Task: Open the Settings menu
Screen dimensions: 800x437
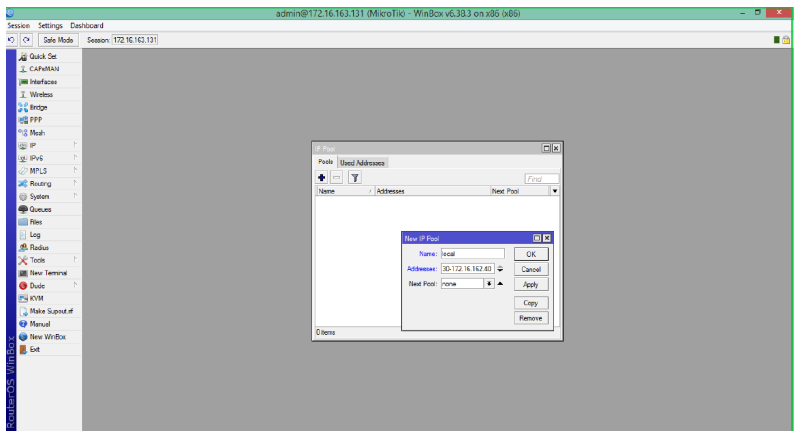Action: point(50,25)
